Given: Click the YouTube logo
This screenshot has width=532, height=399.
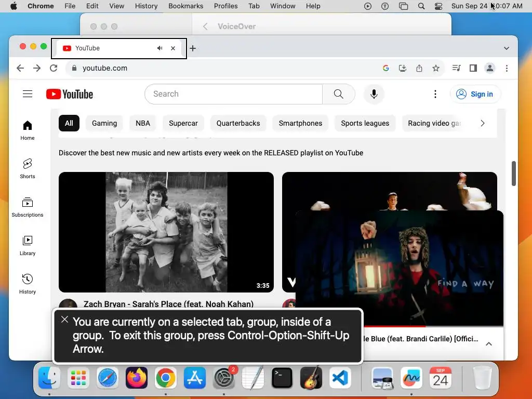Looking at the screenshot, I should (70, 94).
